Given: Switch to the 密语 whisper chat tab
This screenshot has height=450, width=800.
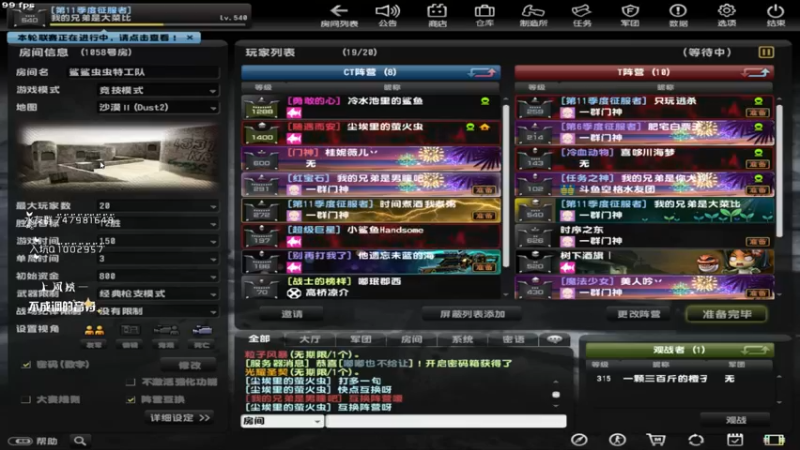Looking at the screenshot, I should click(513, 339).
